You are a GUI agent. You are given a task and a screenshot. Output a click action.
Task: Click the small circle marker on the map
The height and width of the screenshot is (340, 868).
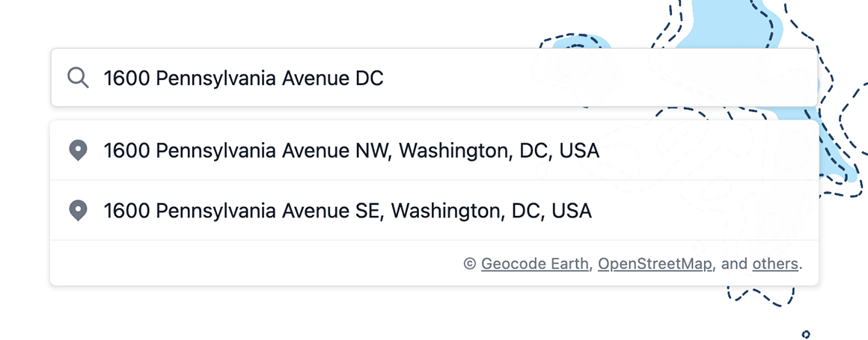point(806,334)
